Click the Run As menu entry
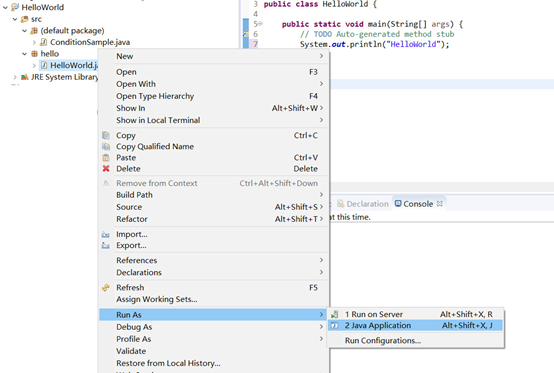 213,314
